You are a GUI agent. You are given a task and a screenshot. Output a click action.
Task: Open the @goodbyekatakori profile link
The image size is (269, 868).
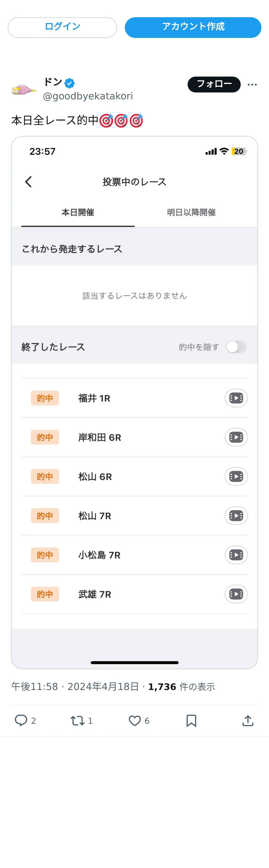(88, 96)
